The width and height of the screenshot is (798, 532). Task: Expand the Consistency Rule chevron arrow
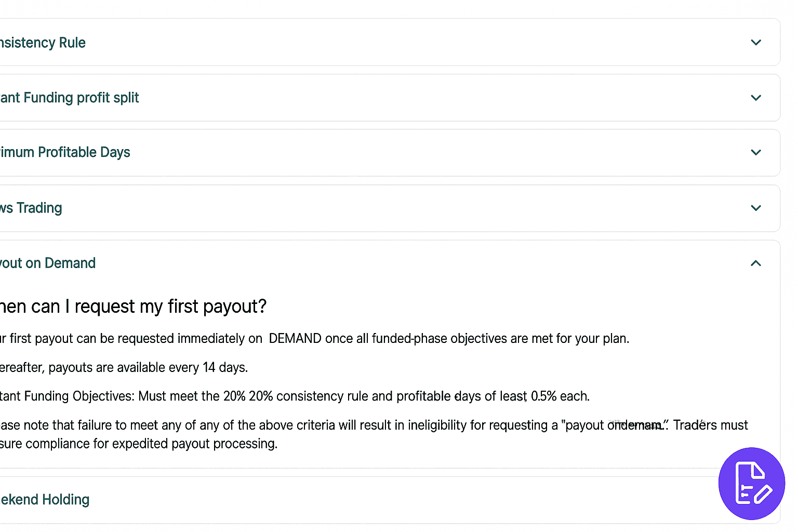point(756,43)
